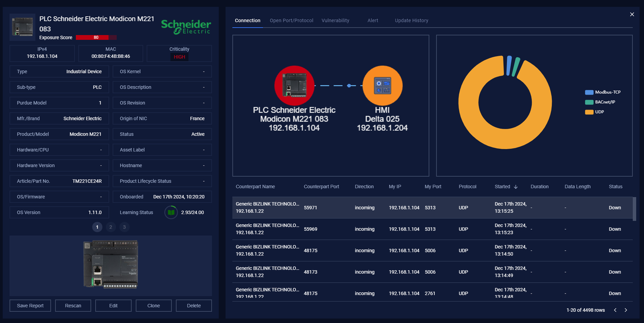The width and height of the screenshot is (644, 323).
Task: Click the 1-20 of 4498 rows text
Action: coord(585,310)
